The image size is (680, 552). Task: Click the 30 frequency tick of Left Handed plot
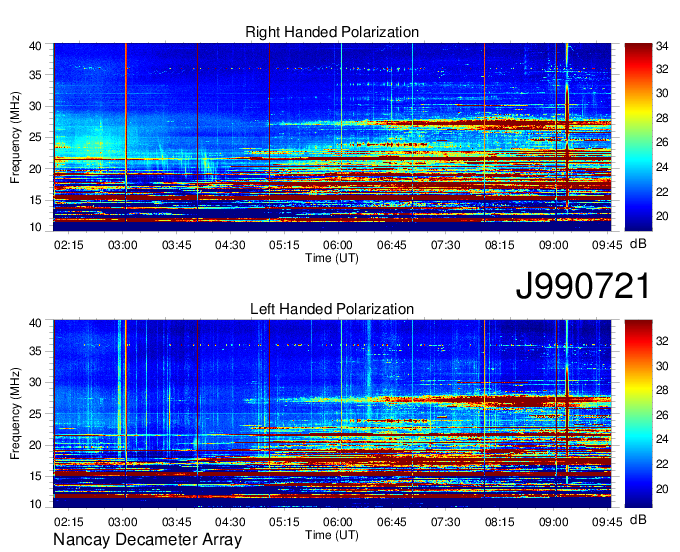[36, 382]
